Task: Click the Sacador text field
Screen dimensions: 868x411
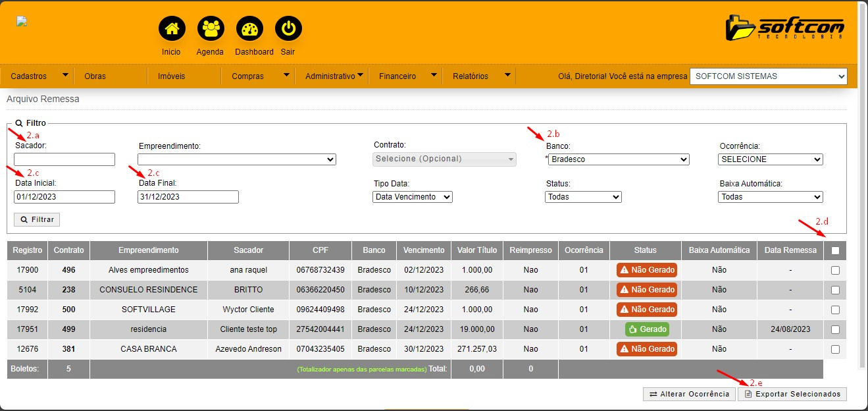Action: click(x=64, y=159)
